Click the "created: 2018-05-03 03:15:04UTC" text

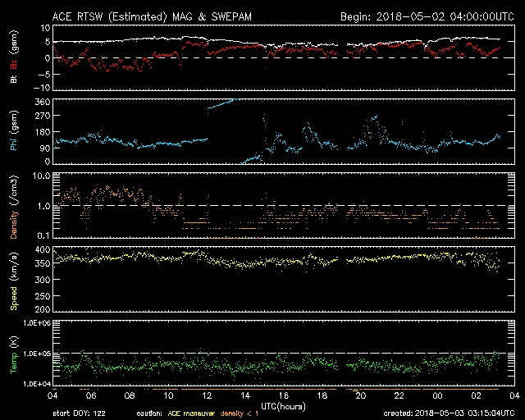point(449,413)
